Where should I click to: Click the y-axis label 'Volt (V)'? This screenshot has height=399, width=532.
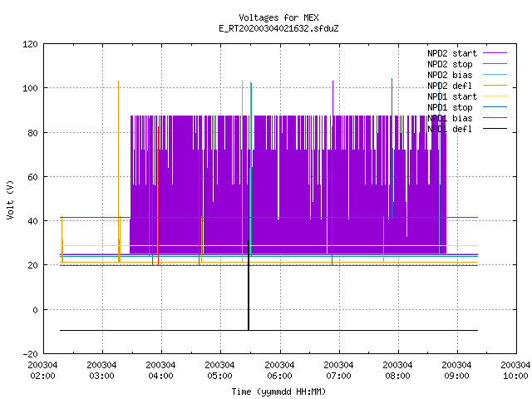coord(10,200)
